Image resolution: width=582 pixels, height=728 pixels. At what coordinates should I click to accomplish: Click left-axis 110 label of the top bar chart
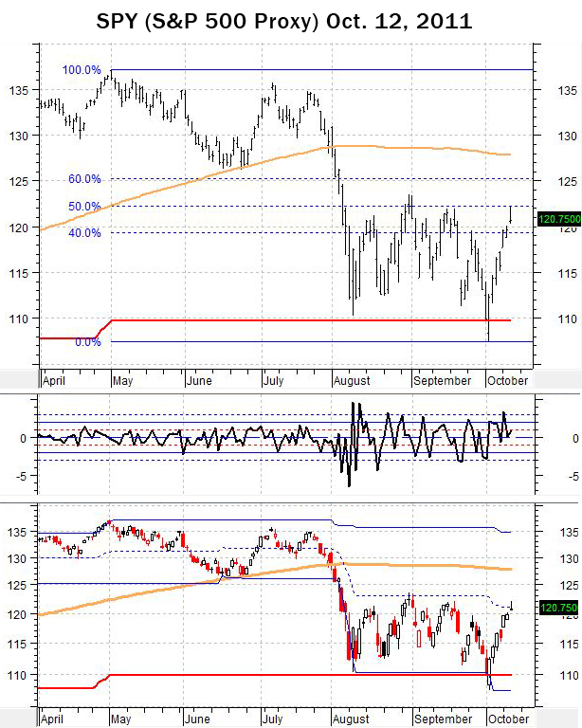19,318
